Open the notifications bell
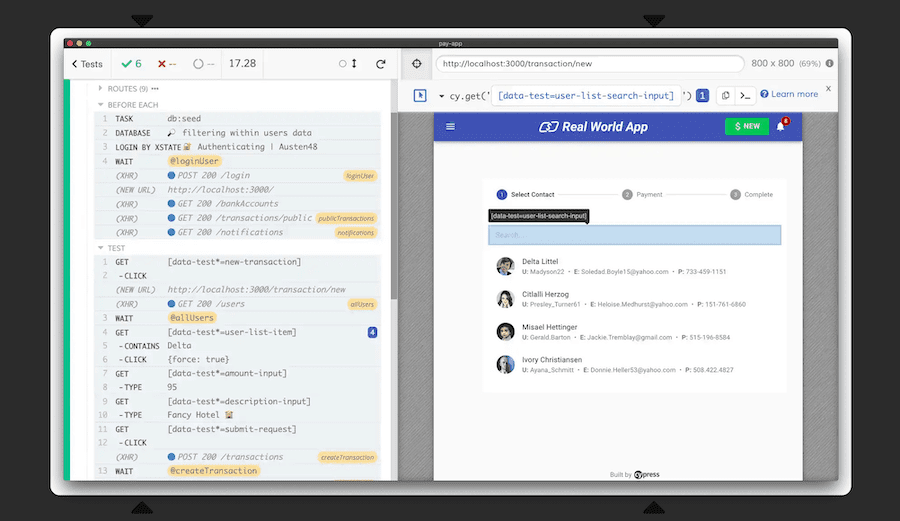Viewport: 900px width, 521px height. pos(781,127)
